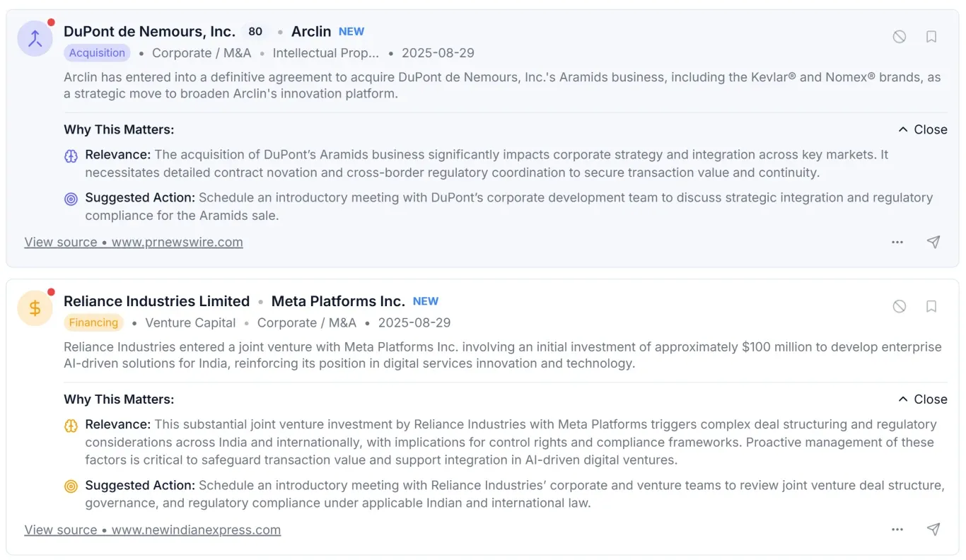The height and width of the screenshot is (560, 966).
Task: Open more options for DuPont card
Action: coord(897,242)
